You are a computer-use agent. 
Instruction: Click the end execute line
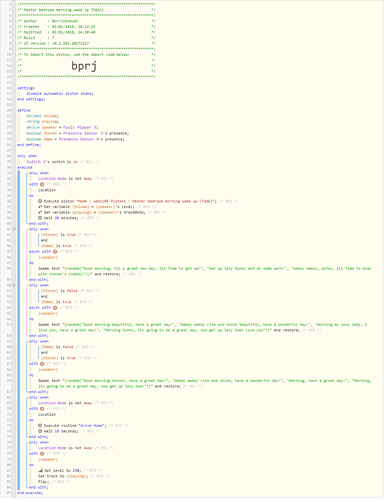[x=30, y=493]
